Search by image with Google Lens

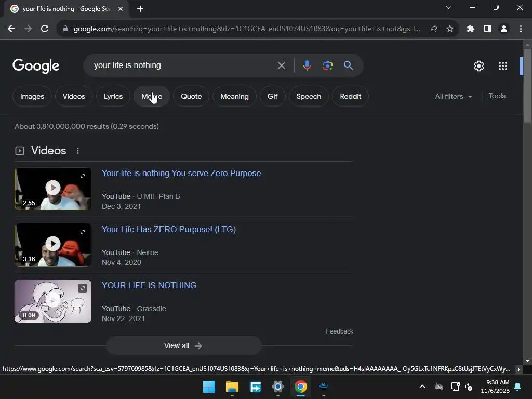328,65
